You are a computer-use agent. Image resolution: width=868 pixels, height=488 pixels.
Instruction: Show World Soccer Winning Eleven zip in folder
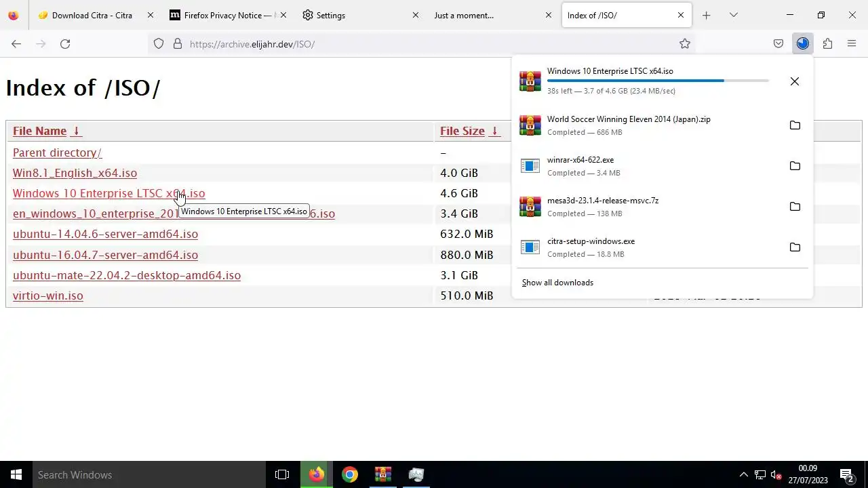point(795,125)
